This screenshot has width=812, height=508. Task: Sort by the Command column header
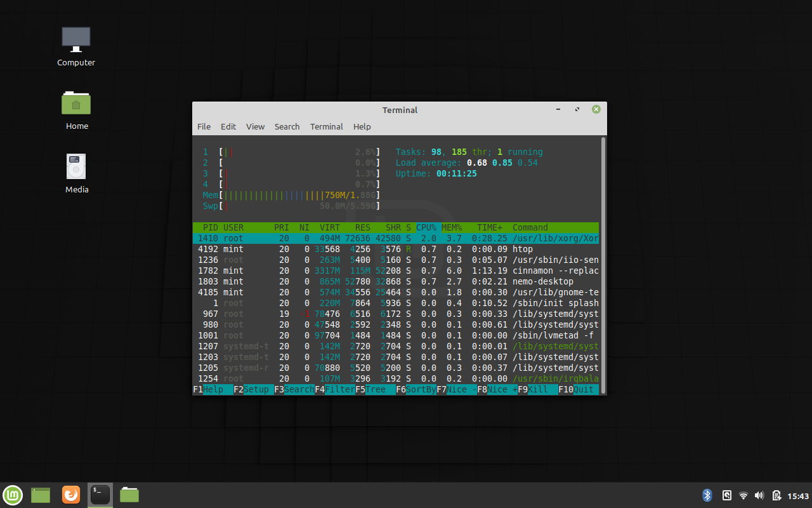click(x=530, y=227)
